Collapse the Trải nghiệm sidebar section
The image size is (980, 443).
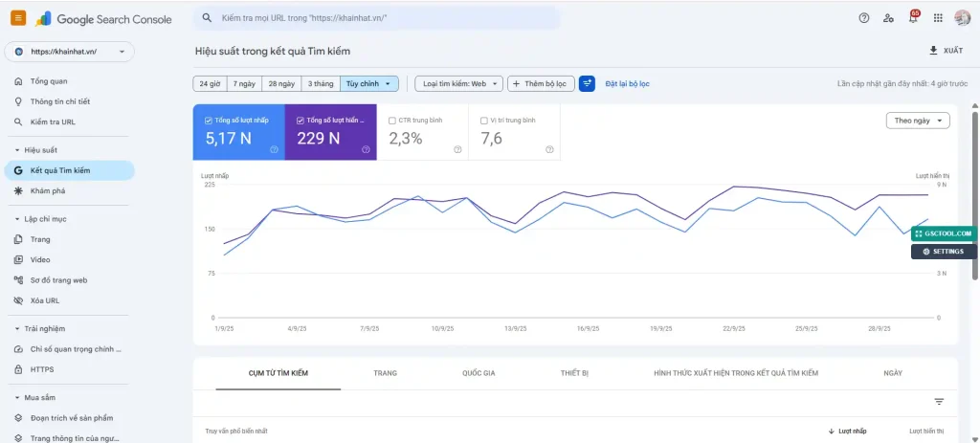tap(17, 328)
